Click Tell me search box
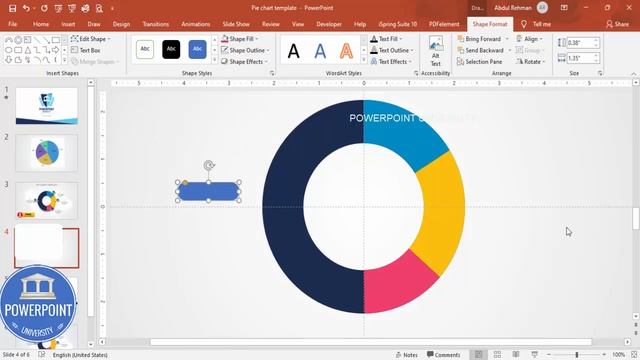The width and height of the screenshot is (640, 360). [x=536, y=24]
